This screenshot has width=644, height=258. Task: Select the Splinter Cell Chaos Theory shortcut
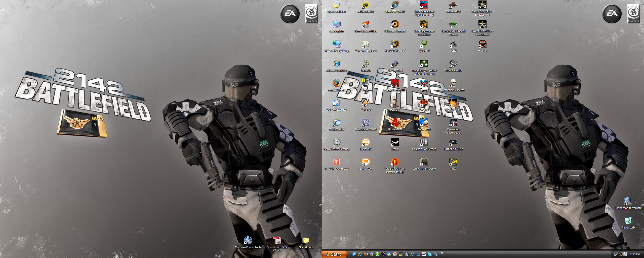pos(424,67)
